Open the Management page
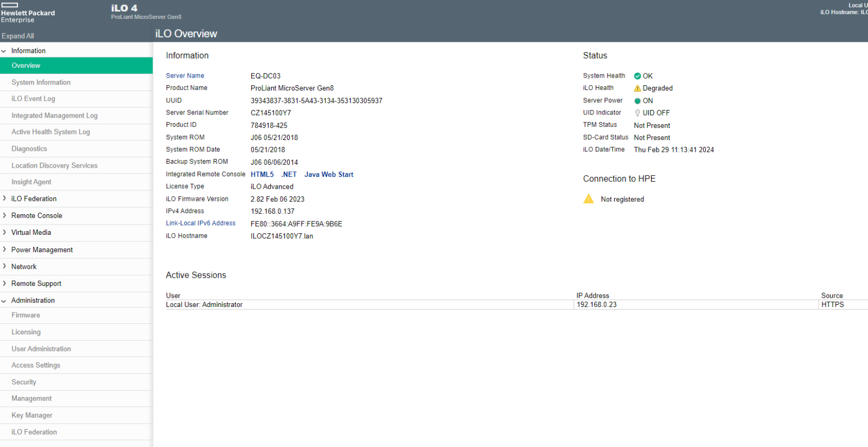The width and height of the screenshot is (868, 447). 76,398
